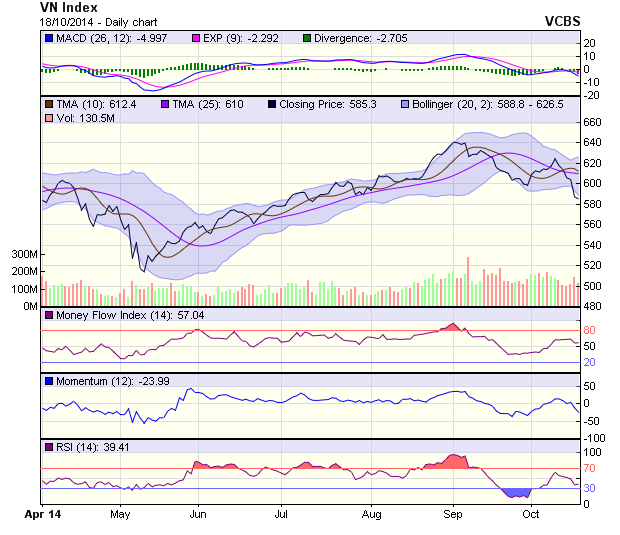Viewport: 620px width, 535px height.
Task: Select the Sep label on time axis
Action: pos(453,514)
